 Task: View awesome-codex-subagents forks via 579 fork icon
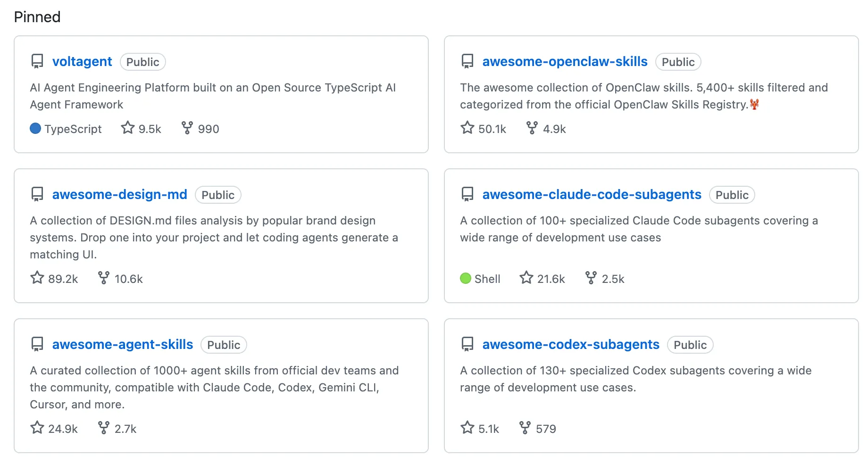click(525, 428)
